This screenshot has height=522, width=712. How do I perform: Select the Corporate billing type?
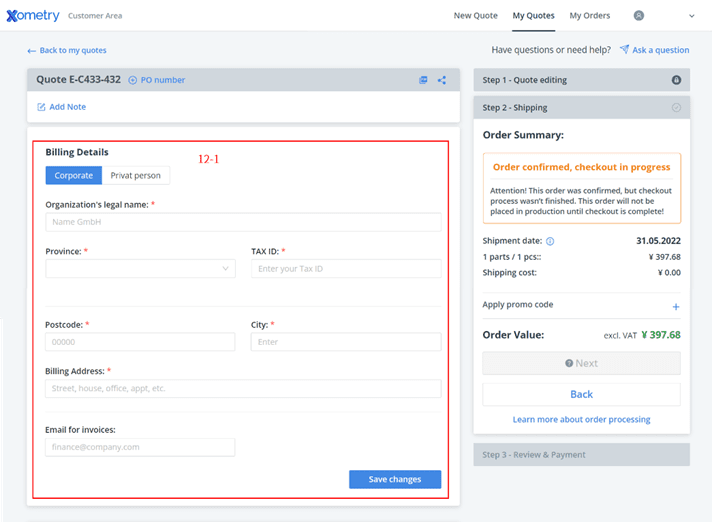[73, 175]
